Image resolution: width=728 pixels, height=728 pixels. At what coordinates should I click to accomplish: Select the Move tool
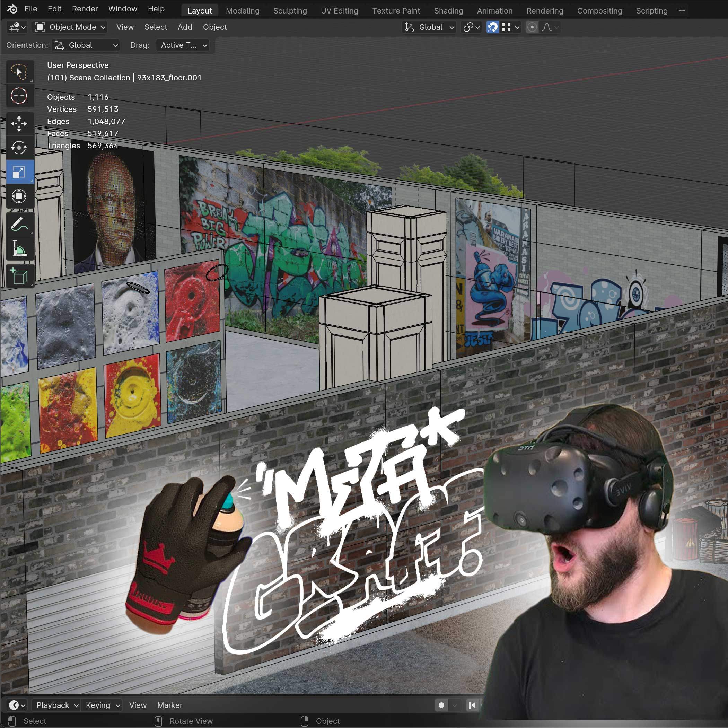click(x=19, y=124)
